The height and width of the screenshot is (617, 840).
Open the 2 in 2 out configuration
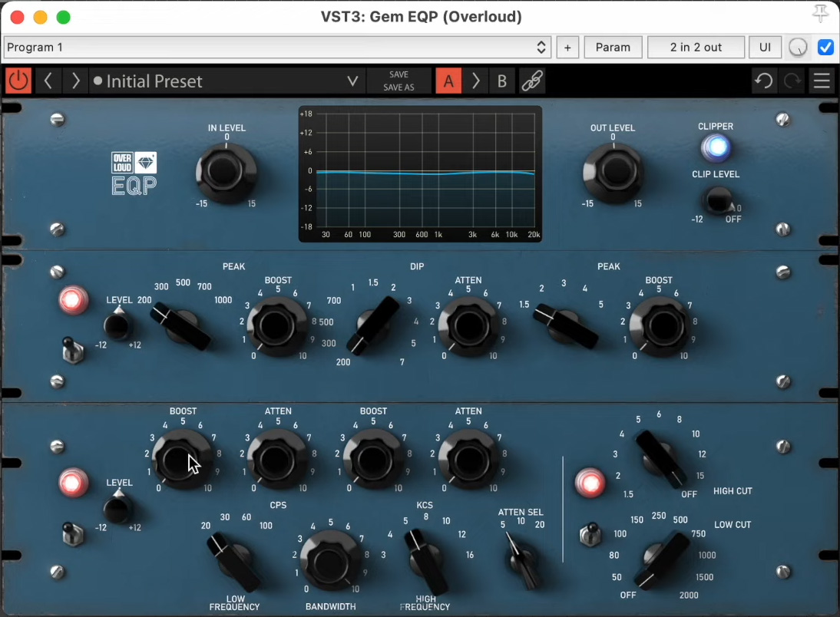[696, 47]
